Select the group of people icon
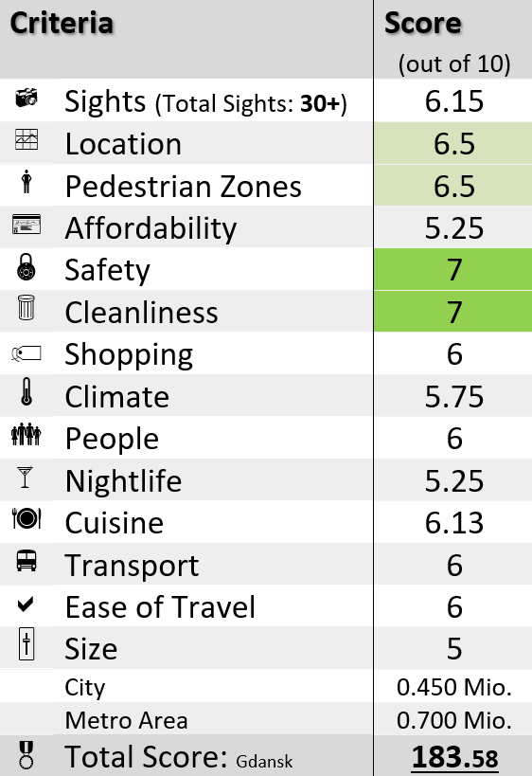 (x=27, y=435)
